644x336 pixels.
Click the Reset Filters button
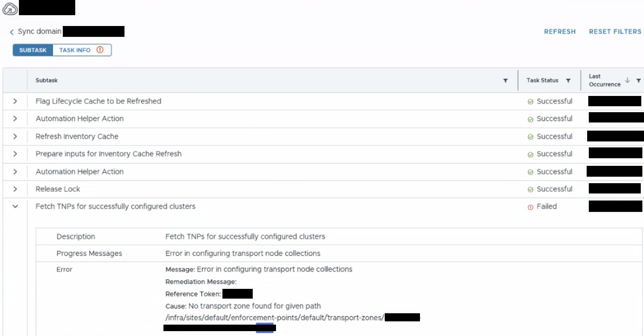[x=615, y=31]
